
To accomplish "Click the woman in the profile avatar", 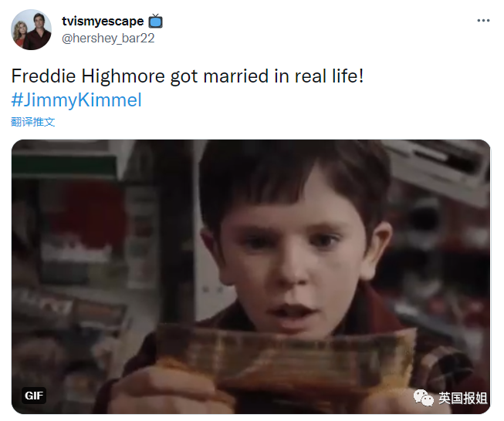I will (x=20, y=35).
